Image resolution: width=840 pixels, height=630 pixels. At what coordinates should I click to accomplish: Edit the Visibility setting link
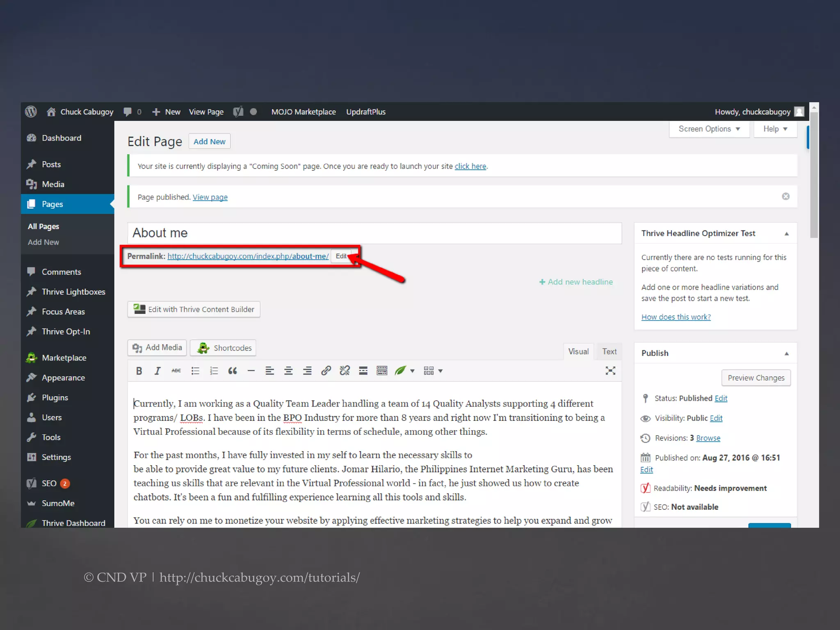716,418
